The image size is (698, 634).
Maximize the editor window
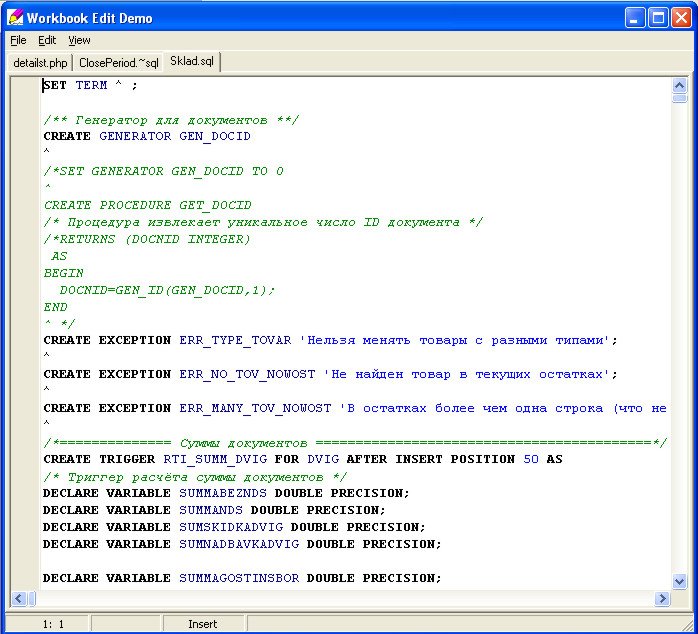[659, 17]
